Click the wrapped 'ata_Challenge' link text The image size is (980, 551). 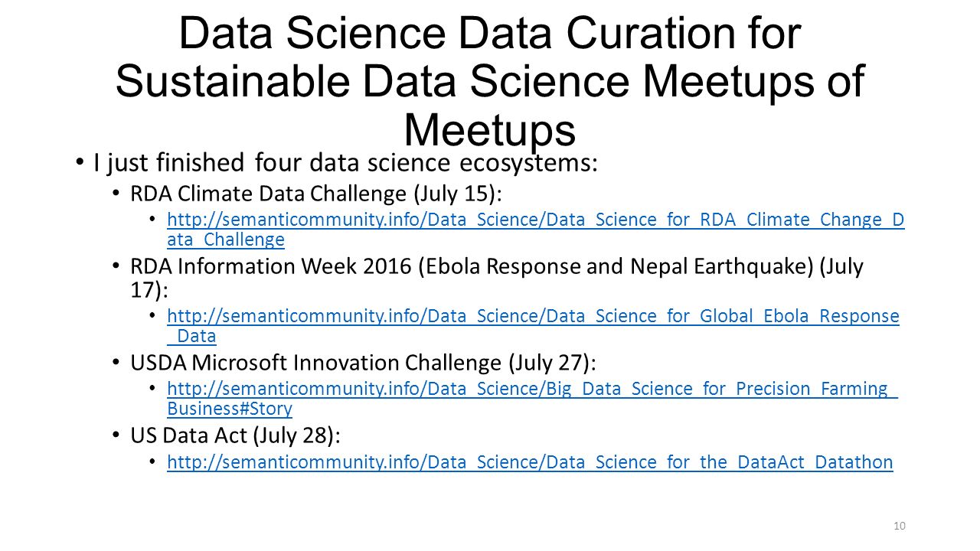tap(226, 240)
